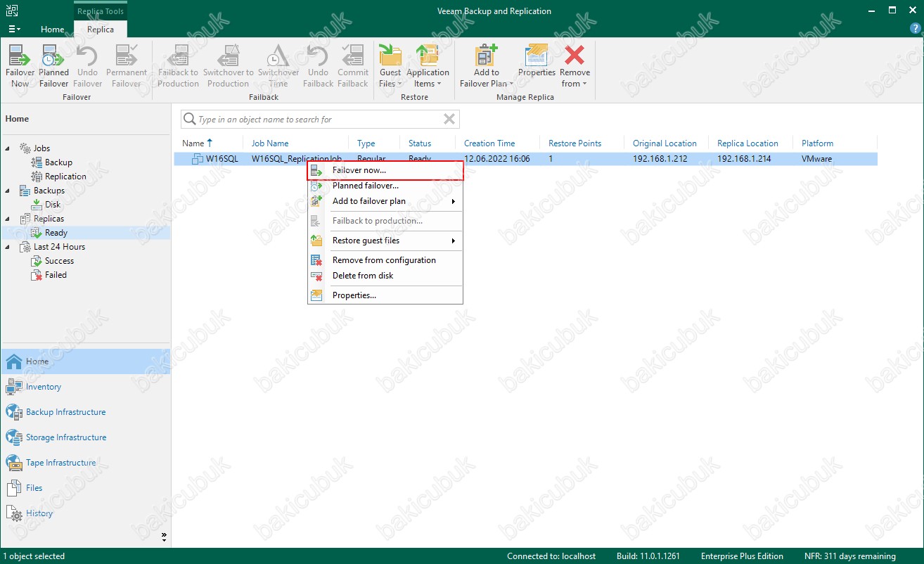Click Failback to Production ribbon icon
The image size is (924, 564).
(178, 67)
